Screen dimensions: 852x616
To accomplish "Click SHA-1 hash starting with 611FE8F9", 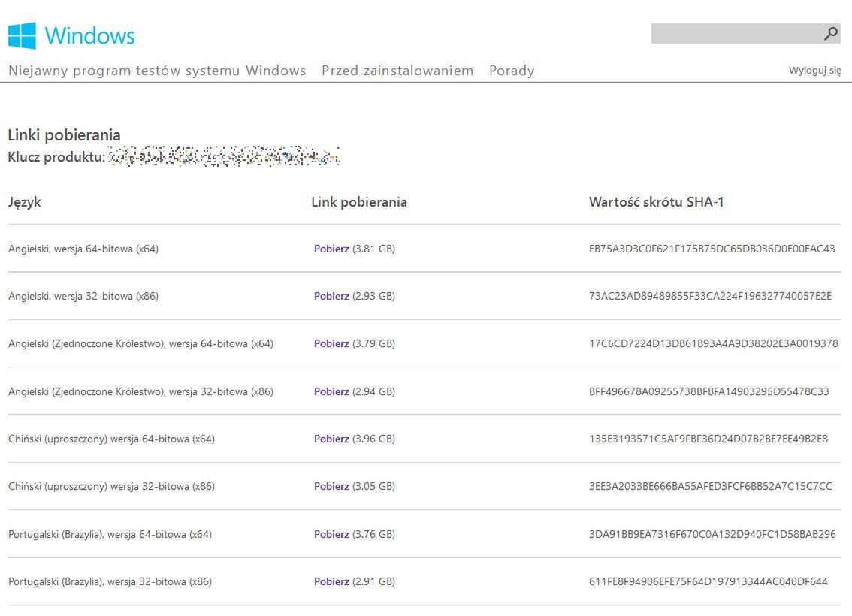I will (708, 581).
